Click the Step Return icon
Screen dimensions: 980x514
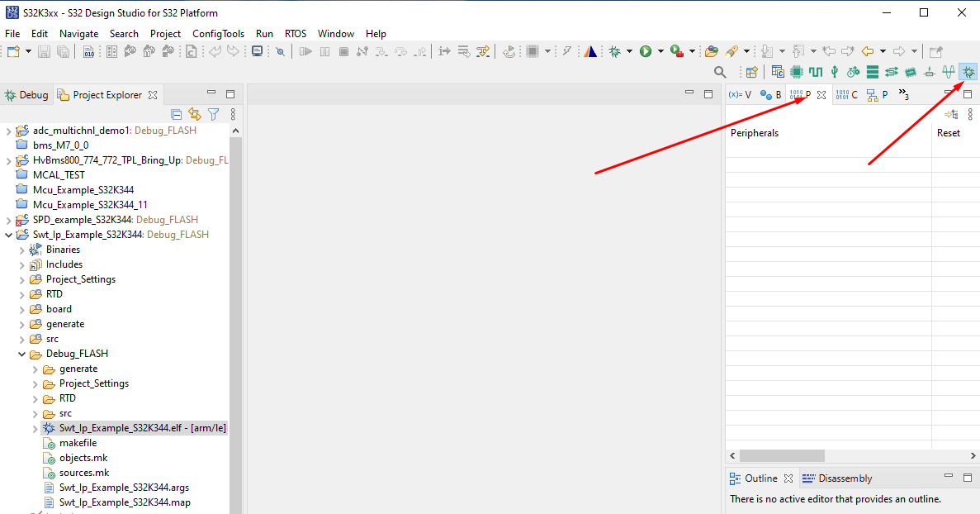point(420,51)
